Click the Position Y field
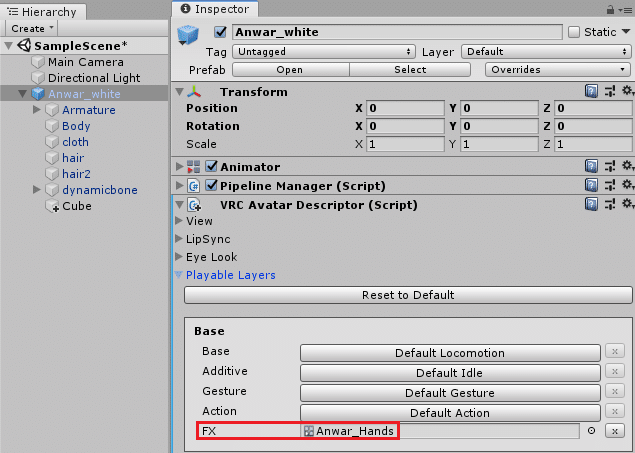Screen dimensions: 635x453 click(x=499, y=108)
